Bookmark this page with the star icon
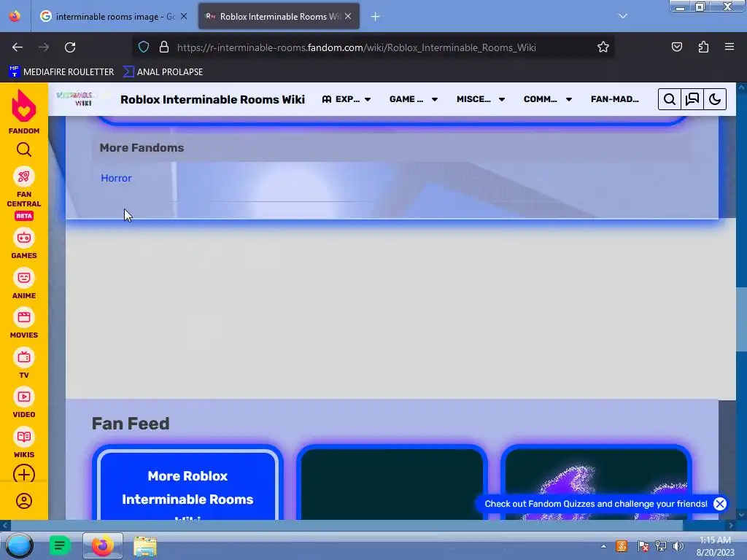 coord(603,47)
